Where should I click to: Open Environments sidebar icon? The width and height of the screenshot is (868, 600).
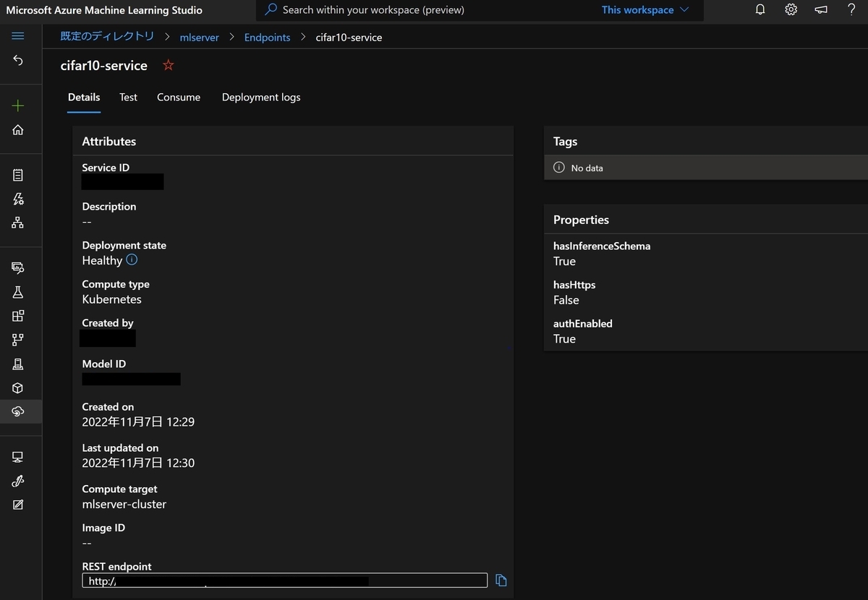(x=18, y=364)
